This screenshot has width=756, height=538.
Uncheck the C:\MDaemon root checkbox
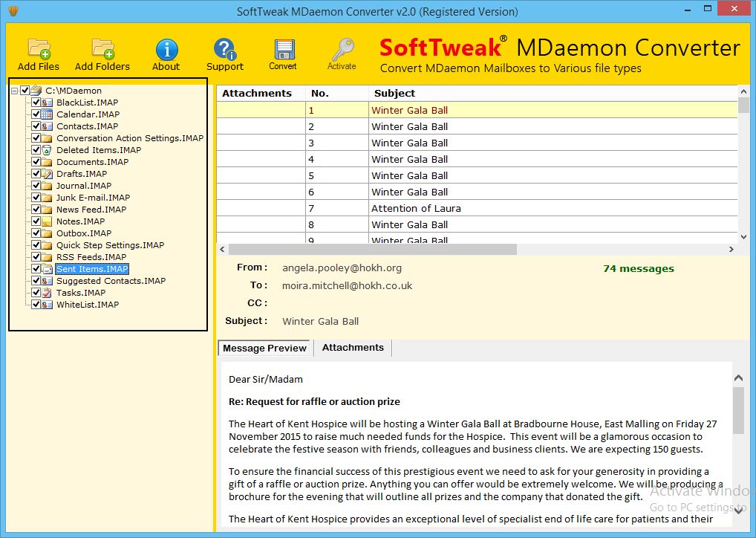pyautogui.click(x=25, y=90)
